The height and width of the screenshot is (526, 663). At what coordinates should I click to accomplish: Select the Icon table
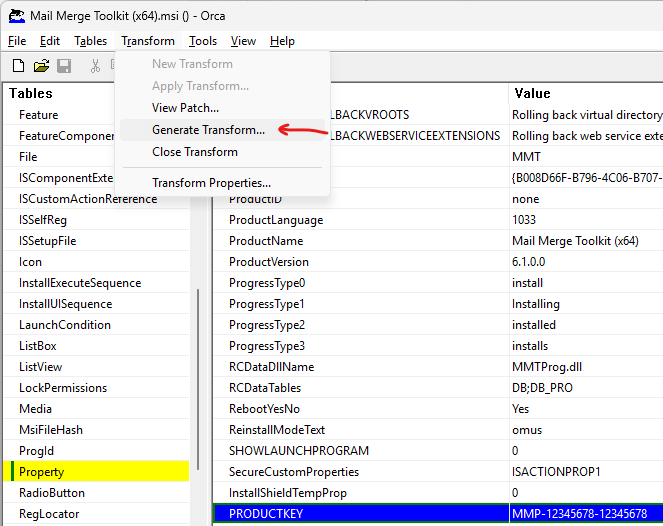click(x=30, y=262)
